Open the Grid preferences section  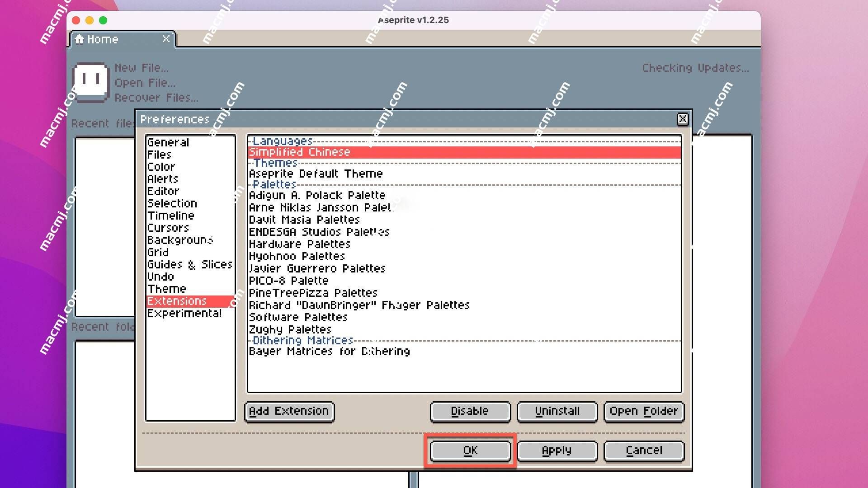coord(190,252)
